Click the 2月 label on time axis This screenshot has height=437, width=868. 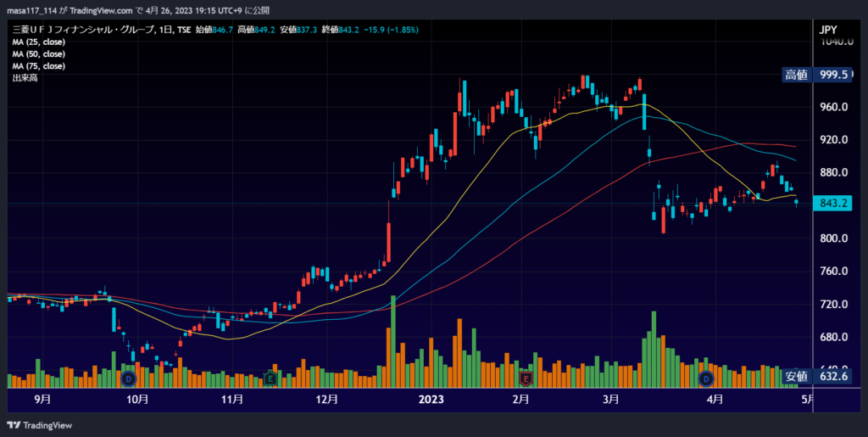(520, 398)
